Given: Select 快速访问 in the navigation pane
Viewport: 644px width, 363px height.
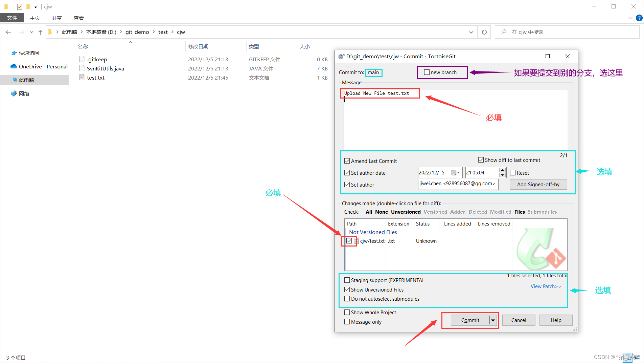Looking at the screenshot, I should [29, 53].
